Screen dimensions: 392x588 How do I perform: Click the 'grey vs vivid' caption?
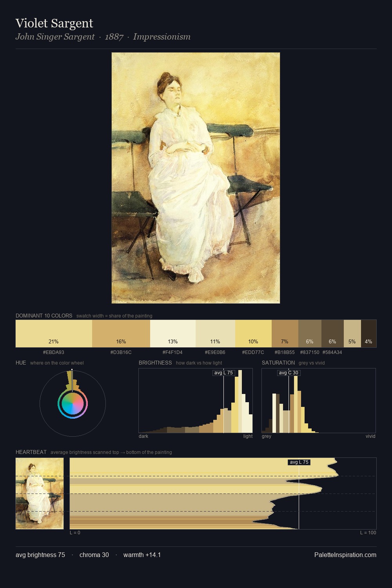(x=312, y=363)
